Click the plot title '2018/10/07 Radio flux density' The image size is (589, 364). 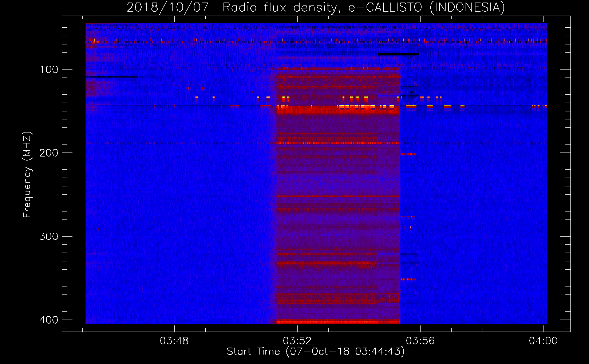(x=316, y=7)
